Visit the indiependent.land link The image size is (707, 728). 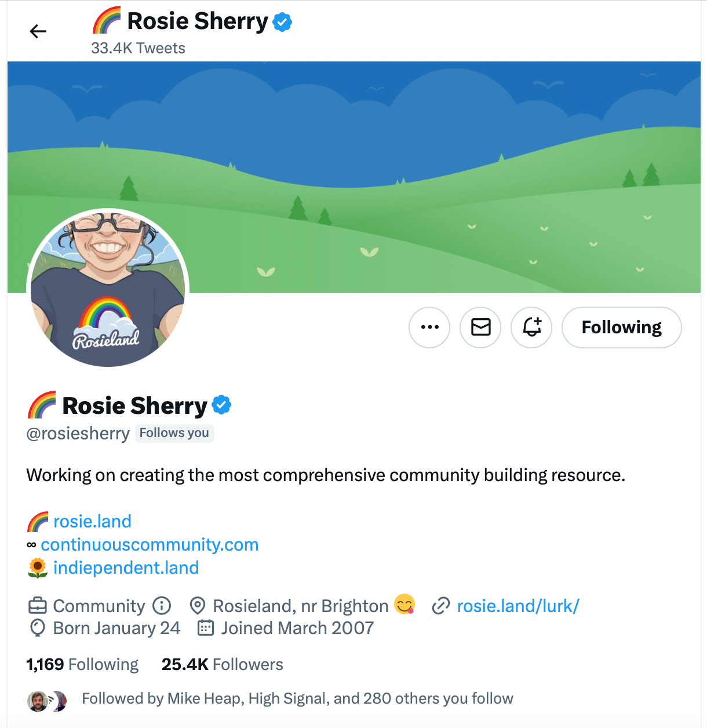tap(126, 567)
